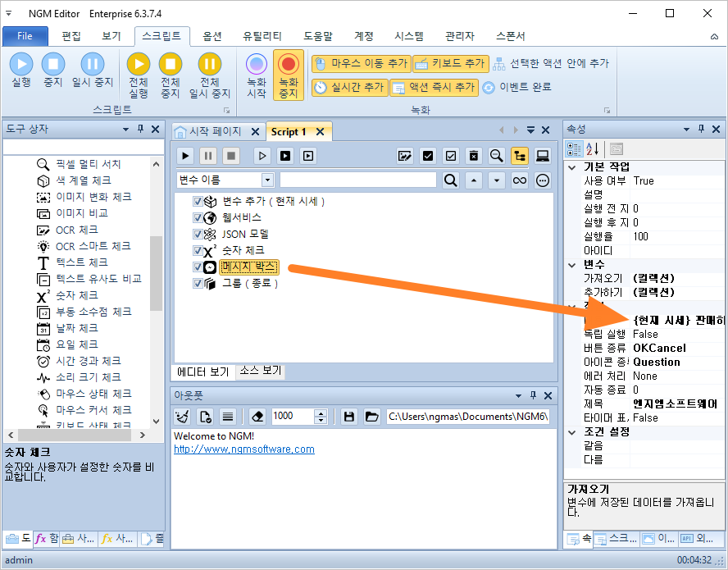This screenshot has width=728, height=570.
Task: Click the blue 일시 중지 pause icon
Action: click(93, 64)
